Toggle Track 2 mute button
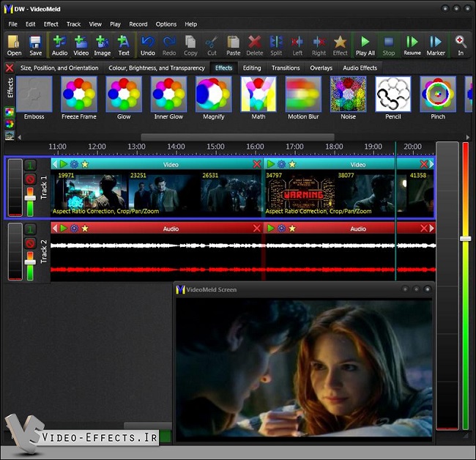The image size is (476, 460). (x=30, y=243)
